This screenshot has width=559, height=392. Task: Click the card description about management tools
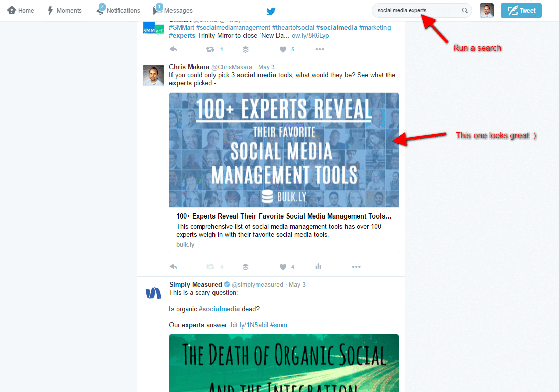(279, 231)
